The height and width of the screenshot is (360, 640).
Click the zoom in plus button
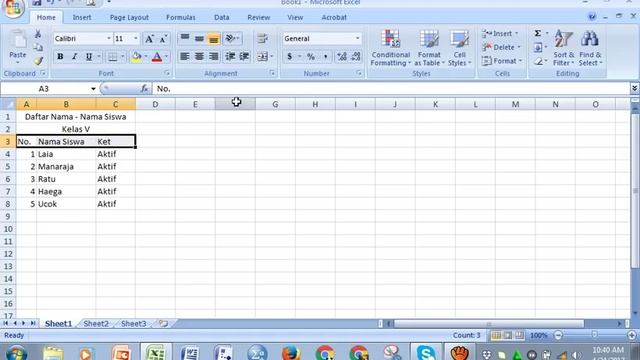tap(632, 336)
